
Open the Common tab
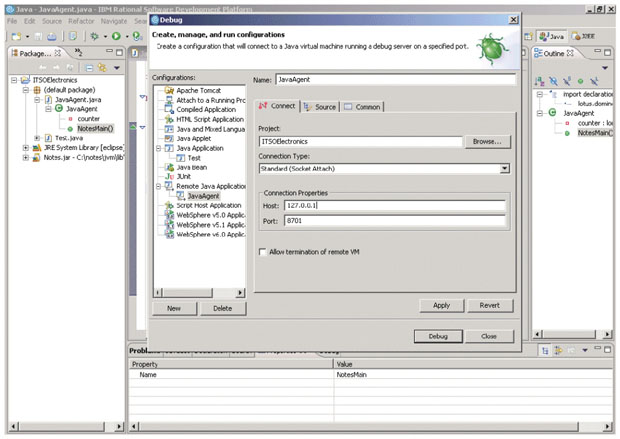pyautogui.click(x=362, y=107)
